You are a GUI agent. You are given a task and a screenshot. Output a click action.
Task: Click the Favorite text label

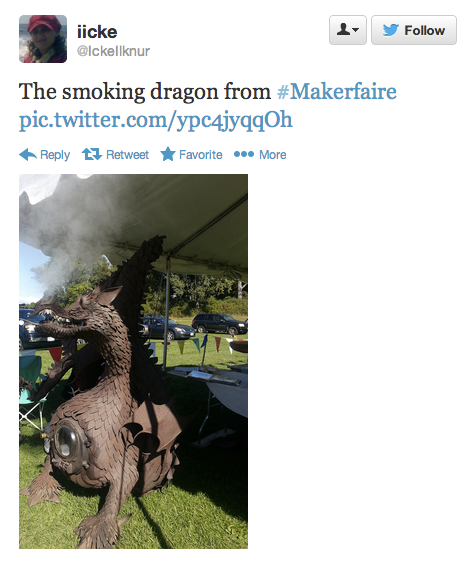(x=201, y=155)
